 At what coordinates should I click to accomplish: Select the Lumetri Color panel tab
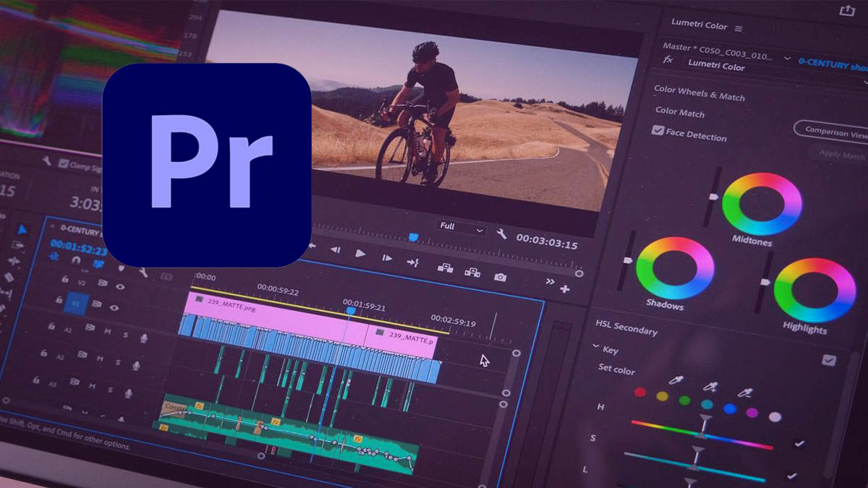click(x=699, y=25)
